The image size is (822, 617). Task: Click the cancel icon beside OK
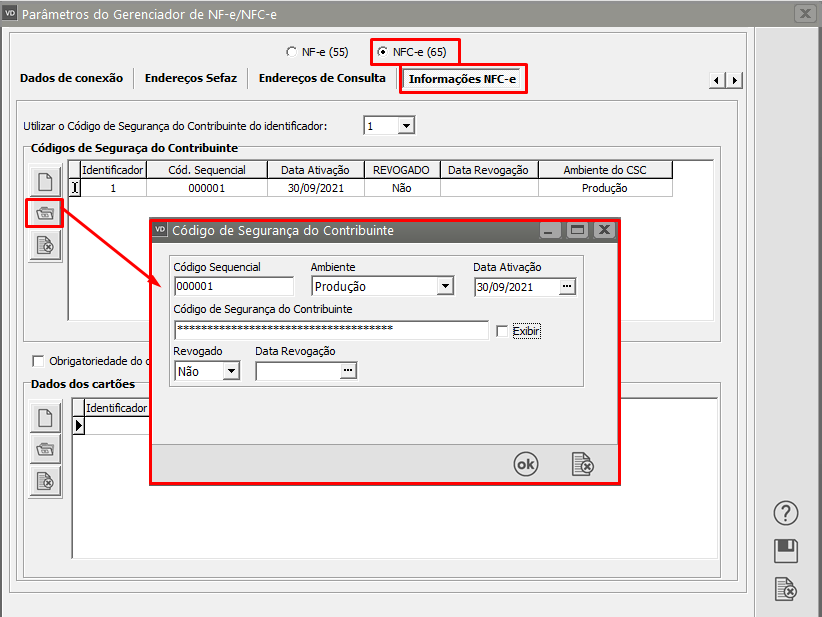click(x=582, y=464)
